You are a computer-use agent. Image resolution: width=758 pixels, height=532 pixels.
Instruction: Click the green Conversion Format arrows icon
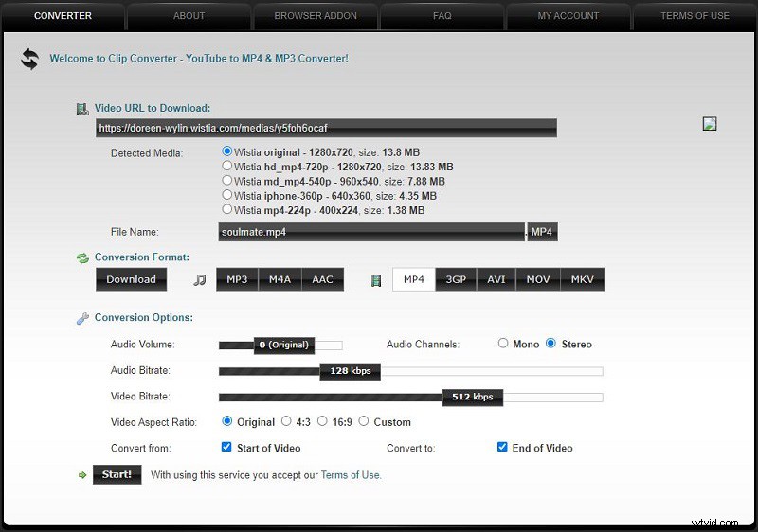pos(82,257)
